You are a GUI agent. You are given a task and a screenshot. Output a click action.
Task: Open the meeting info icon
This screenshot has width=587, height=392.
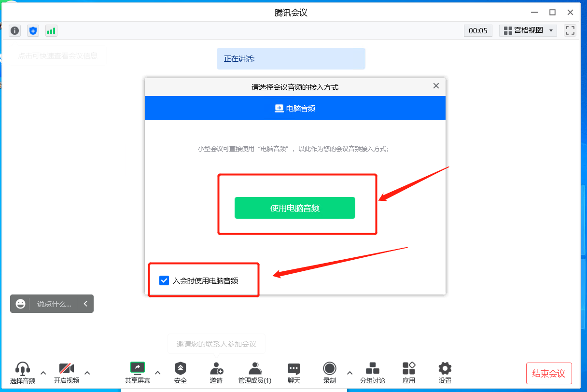coord(15,31)
